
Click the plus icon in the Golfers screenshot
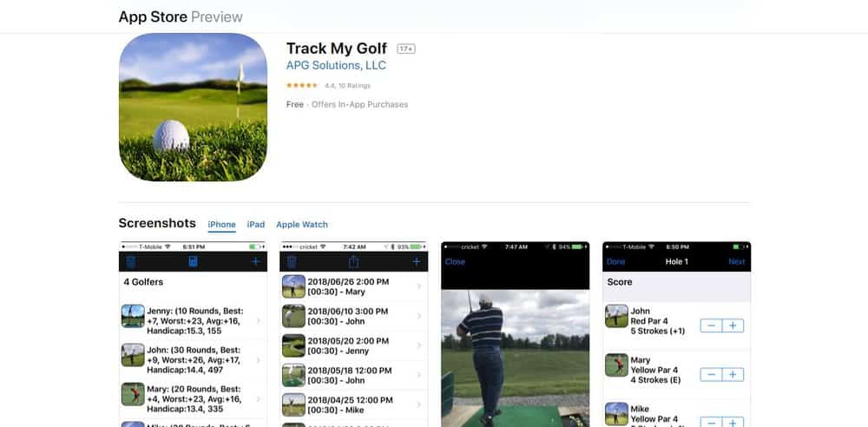pyautogui.click(x=255, y=262)
